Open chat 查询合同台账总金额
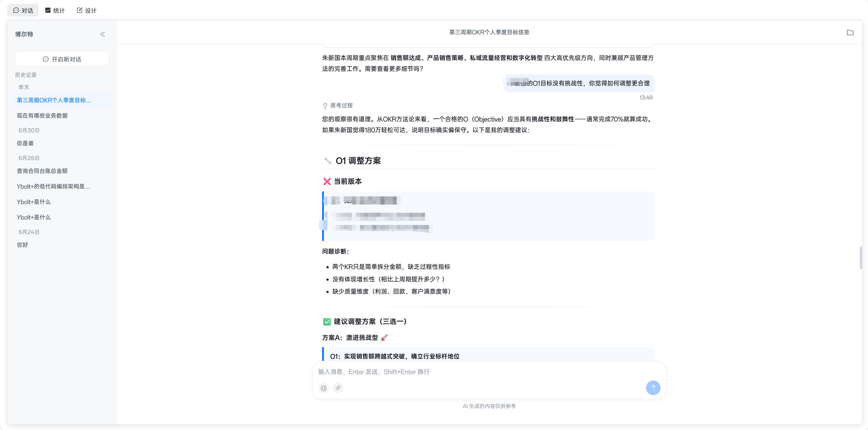This screenshot has width=868, height=430. point(62,171)
